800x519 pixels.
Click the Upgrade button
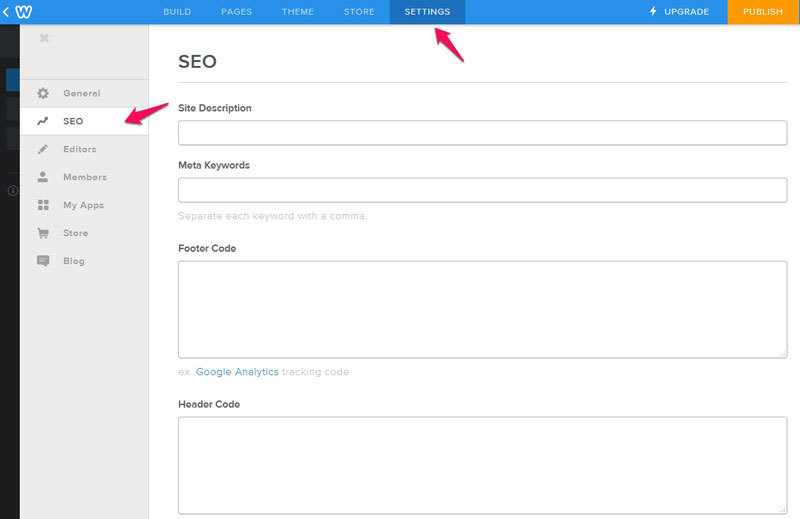pyautogui.click(x=679, y=12)
